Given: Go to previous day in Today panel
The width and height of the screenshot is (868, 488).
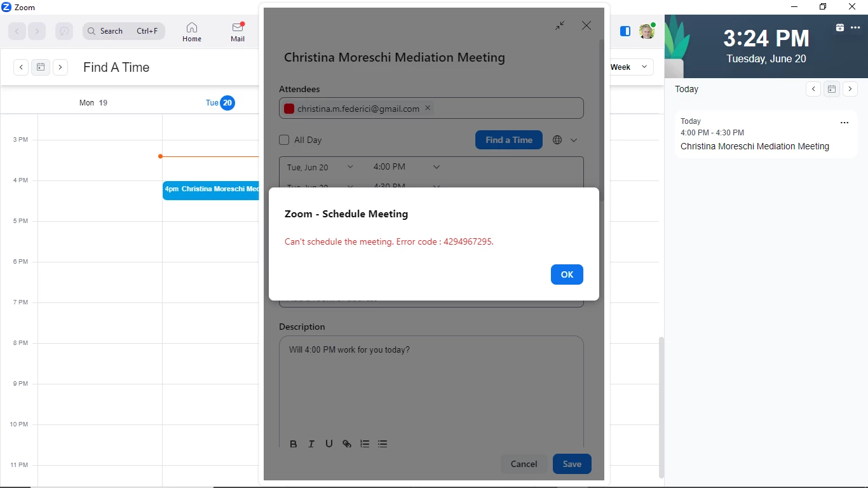Looking at the screenshot, I should click(x=813, y=89).
